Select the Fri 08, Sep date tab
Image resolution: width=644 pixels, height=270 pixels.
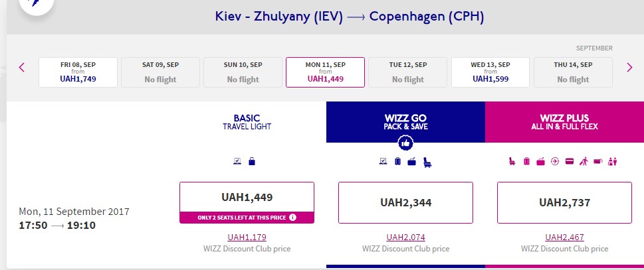pos(78,72)
